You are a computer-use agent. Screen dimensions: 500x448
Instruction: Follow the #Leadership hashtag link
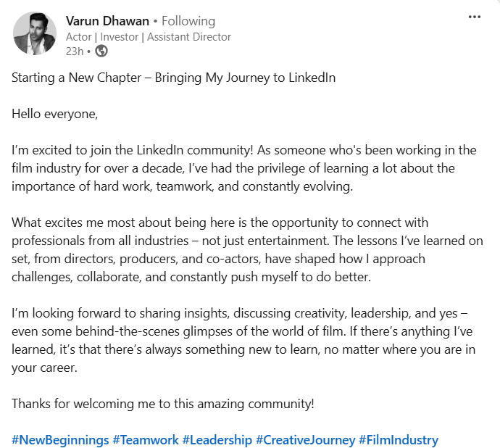[x=217, y=440]
